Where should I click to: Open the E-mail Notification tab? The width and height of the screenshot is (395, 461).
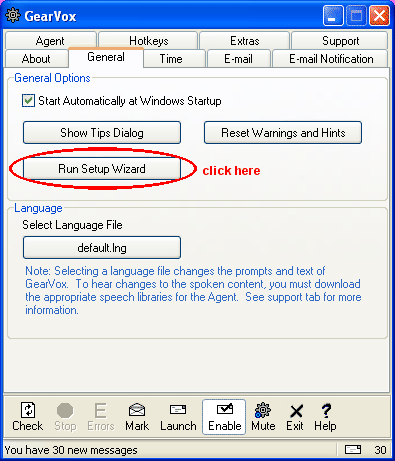(x=331, y=59)
